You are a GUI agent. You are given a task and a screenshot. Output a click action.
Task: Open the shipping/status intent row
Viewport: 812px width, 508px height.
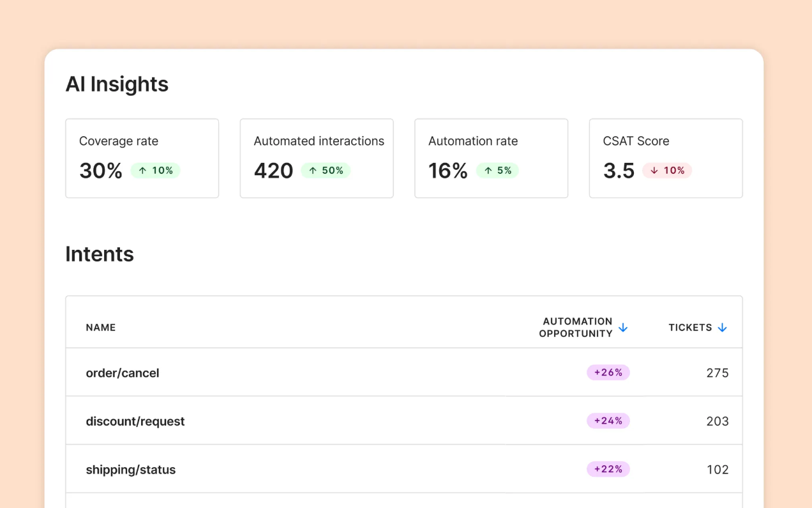click(404, 470)
